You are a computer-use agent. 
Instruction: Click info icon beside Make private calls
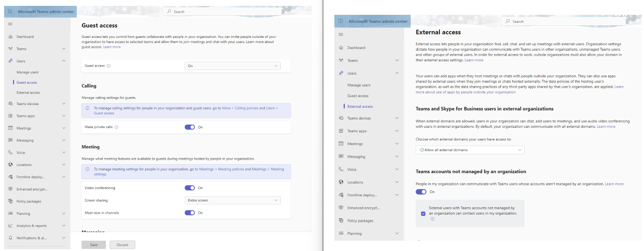pyautogui.click(x=116, y=127)
